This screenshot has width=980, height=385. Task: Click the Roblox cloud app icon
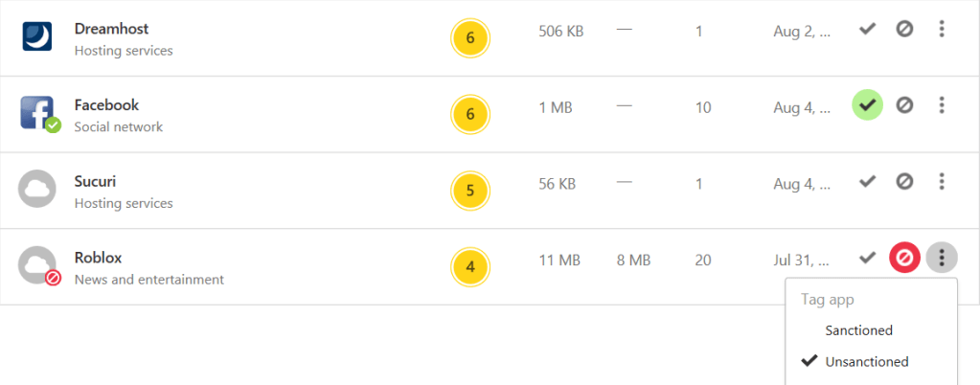(x=38, y=265)
